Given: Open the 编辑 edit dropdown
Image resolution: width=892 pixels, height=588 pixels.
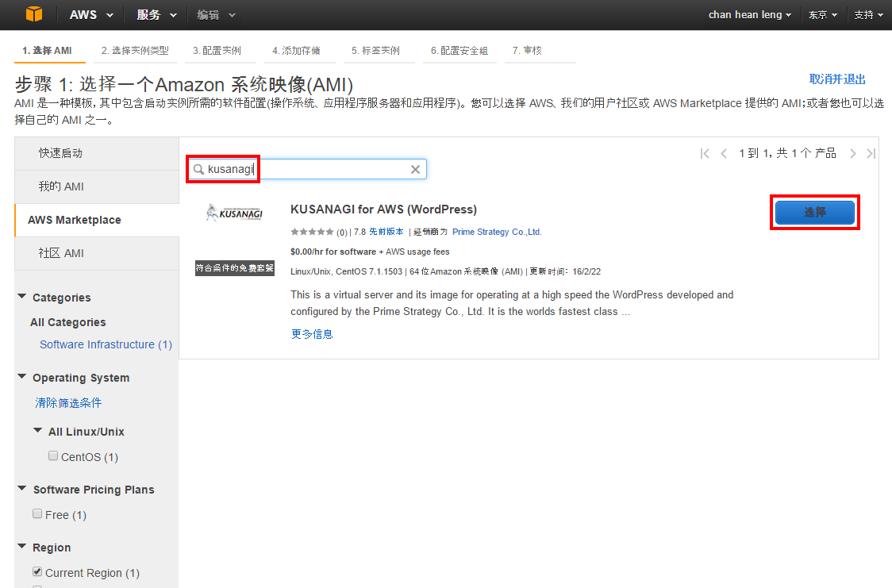Looking at the screenshot, I should [216, 15].
